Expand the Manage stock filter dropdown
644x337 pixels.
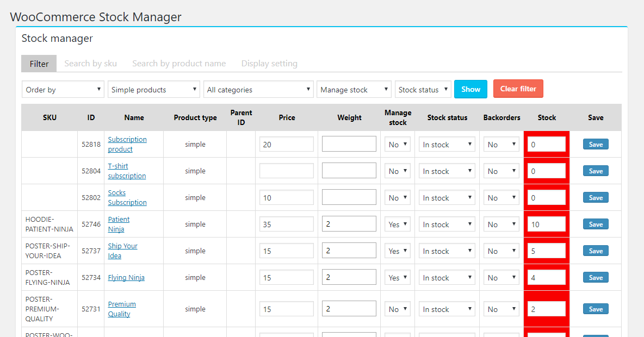point(354,90)
